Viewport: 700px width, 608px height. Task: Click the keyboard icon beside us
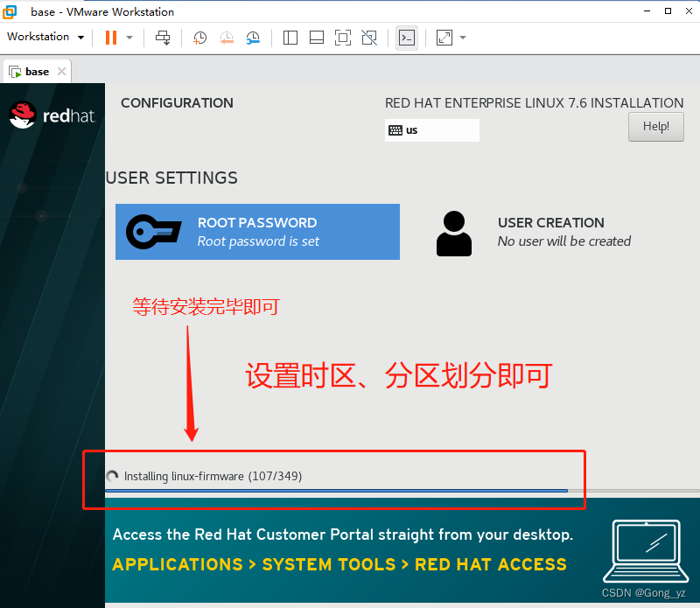click(x=395, y=130)
